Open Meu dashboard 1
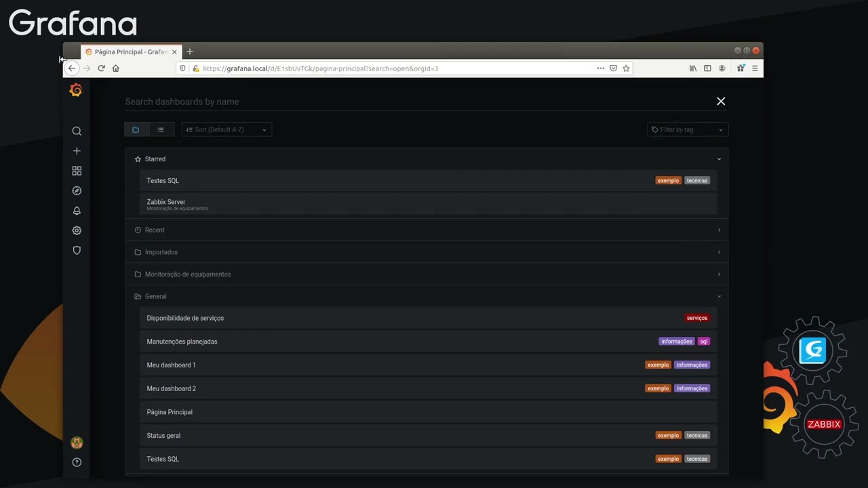This screenshot has width=868, height=488. 428,365
